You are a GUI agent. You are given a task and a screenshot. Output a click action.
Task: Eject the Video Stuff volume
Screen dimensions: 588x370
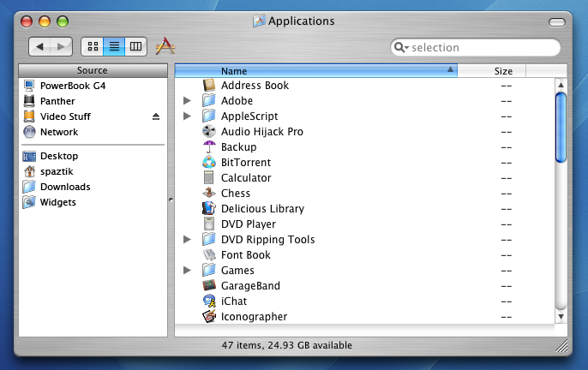(156, 117)
